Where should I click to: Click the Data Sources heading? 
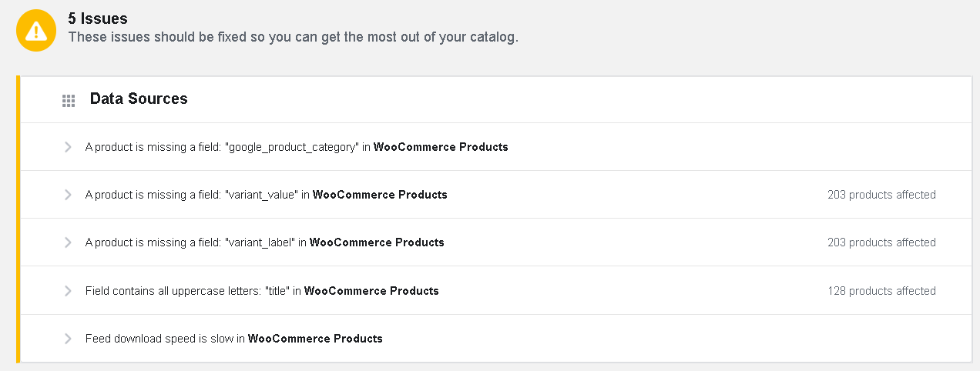point(139,99)
